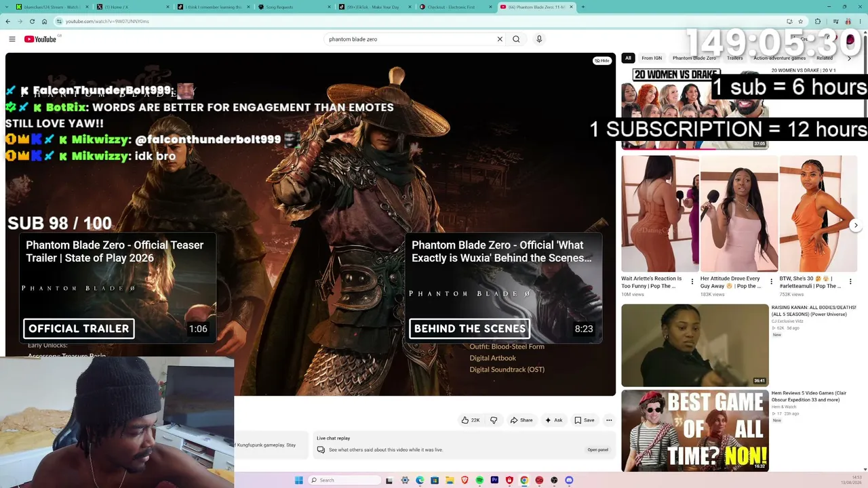Open a new browser tab
The height and width of the screenshot is (488, 868).
pyautogui.click(x=583, y=7)
